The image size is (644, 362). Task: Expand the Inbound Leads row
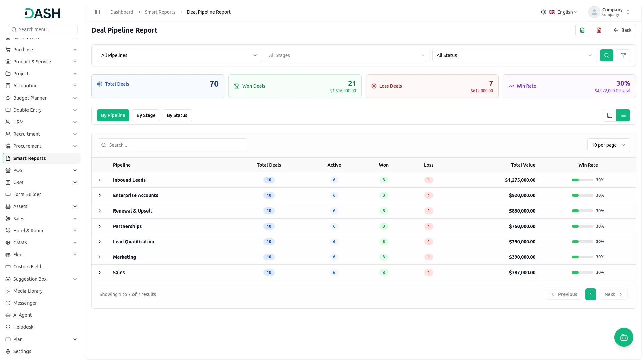point(100,180)
